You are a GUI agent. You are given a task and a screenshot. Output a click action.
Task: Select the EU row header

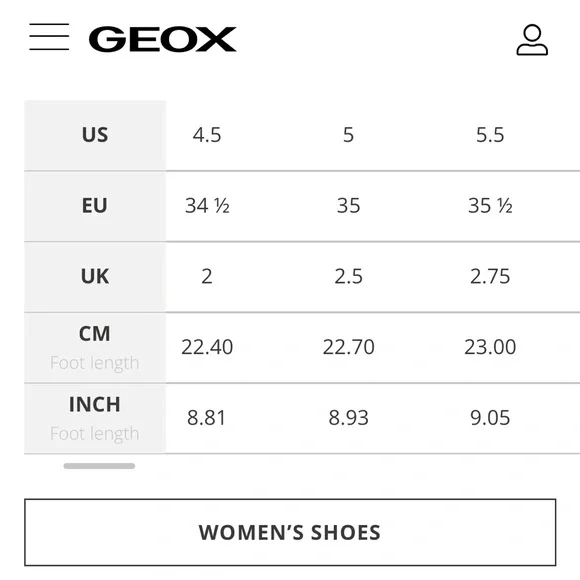click(95, 206)
